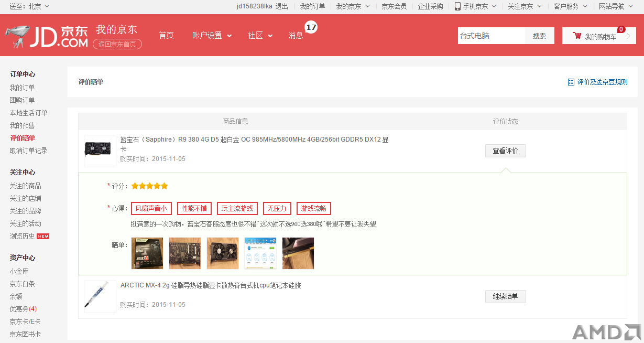644x343 pixels.
Task: Open the 企业采购 link
Action: [431, 6]
